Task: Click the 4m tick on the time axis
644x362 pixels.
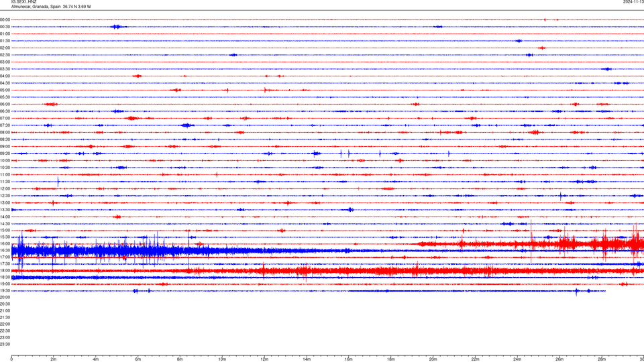Action: coord(96,359)
